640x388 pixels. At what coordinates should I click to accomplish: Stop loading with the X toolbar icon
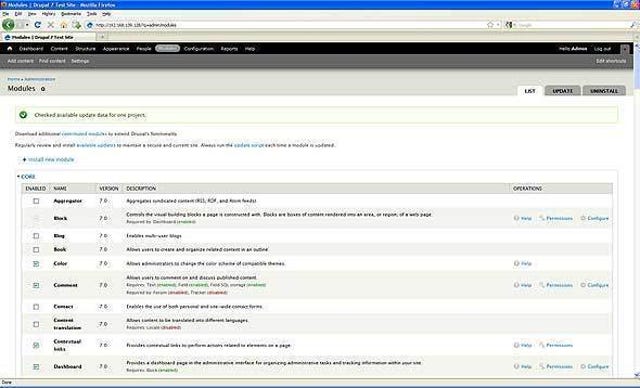click(51, 25)
